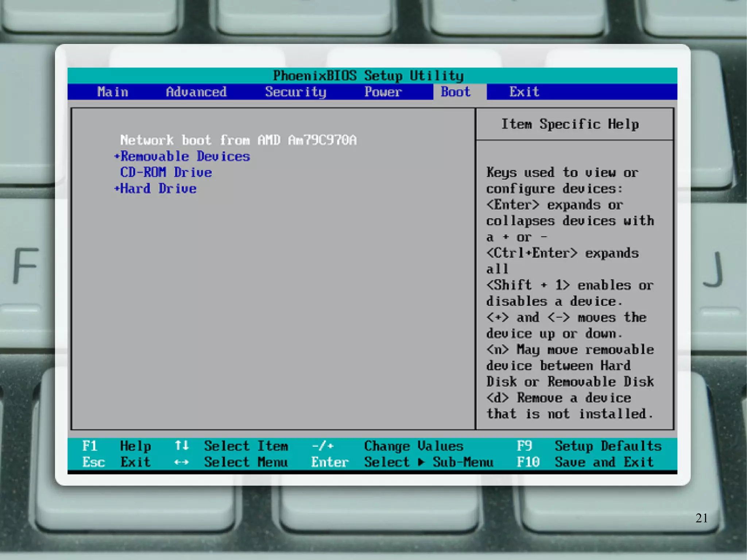Expand the plus sign before Hard Drive

coord(117,189)
